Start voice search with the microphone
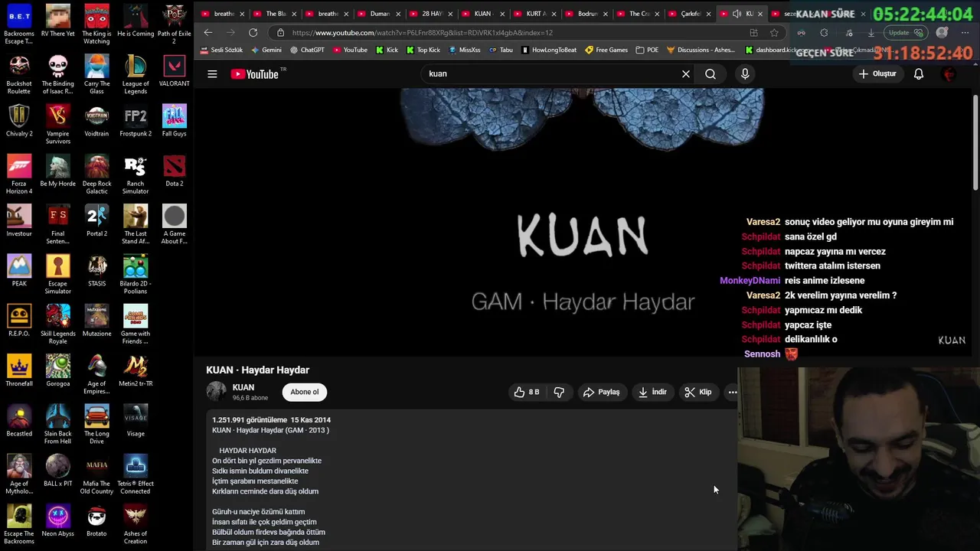The height and width of the screenshot is (551, 980). pyautogui.click(x=745, y=74)
